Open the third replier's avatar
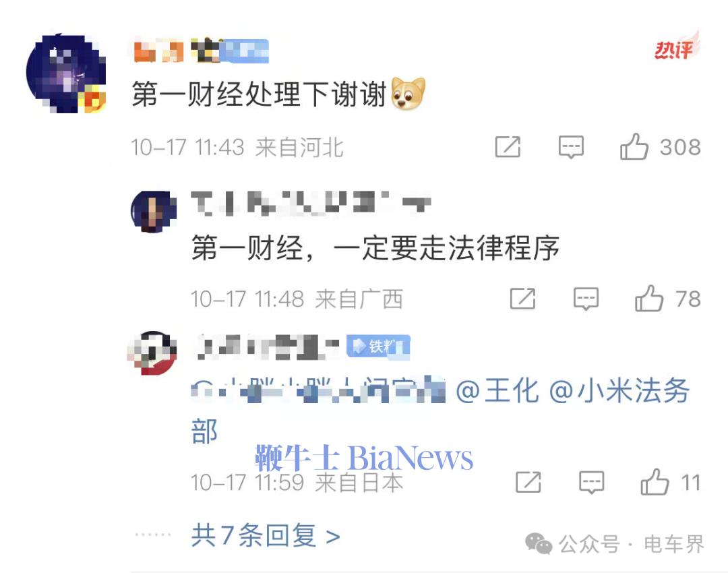 pyautogui.click(x=152, y=353)
